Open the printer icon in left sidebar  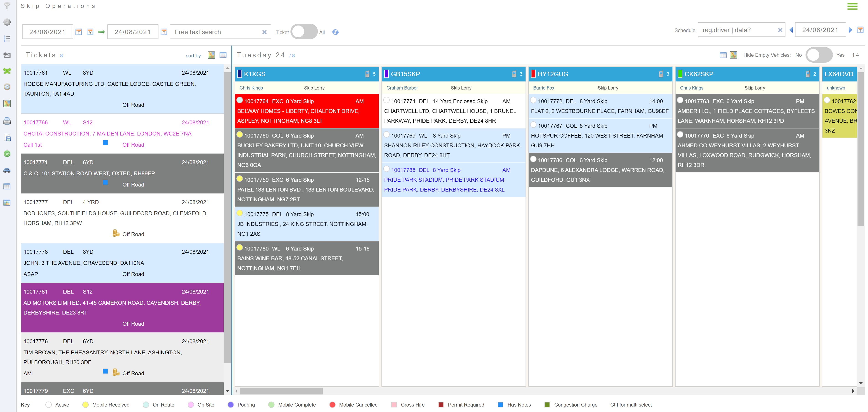[7, 121]
